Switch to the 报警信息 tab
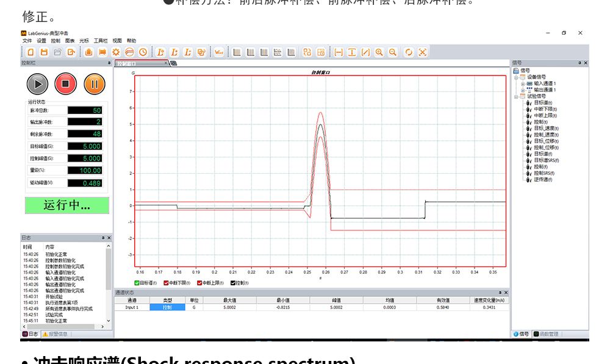610x364 pixels. pos(58,334)
